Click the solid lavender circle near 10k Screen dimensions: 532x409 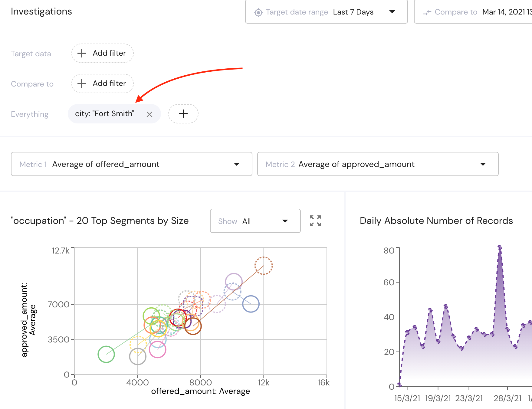pos(234,281)
